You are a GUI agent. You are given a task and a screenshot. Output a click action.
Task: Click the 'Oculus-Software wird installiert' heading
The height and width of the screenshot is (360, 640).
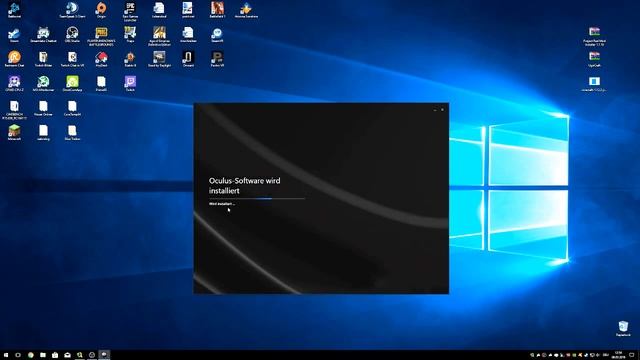(244, 186)
